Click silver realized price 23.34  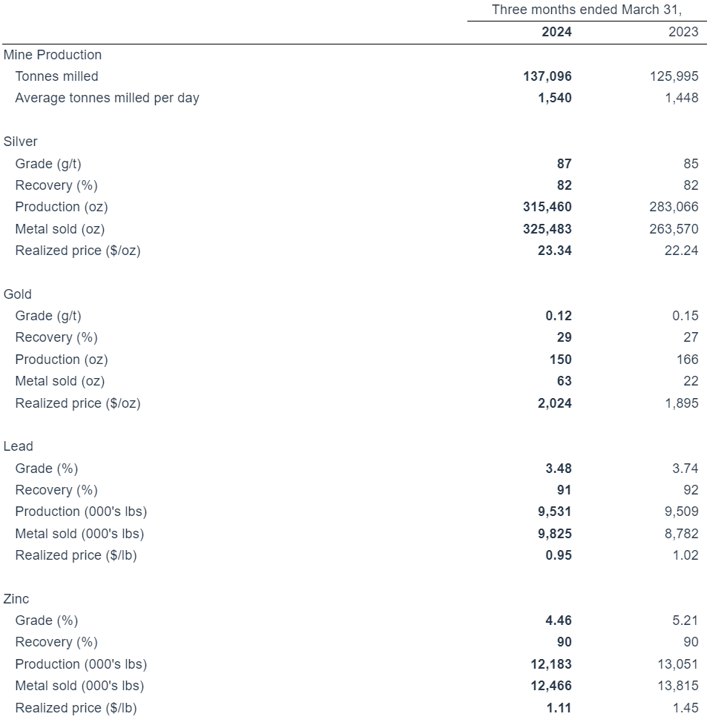[x=554, y=251]
